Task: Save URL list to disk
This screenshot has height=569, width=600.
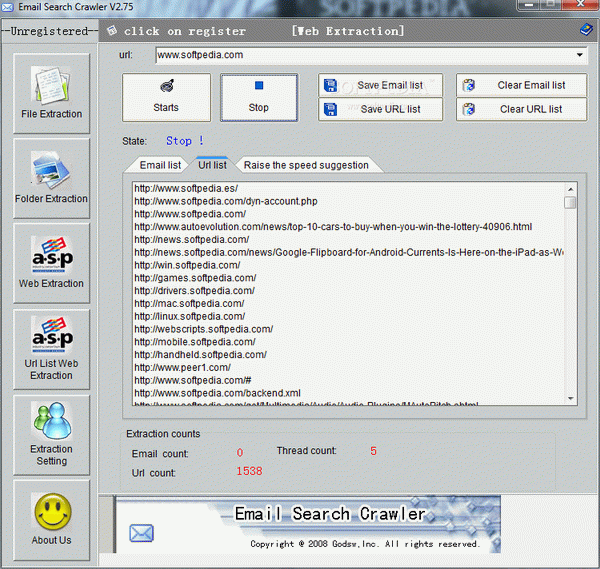Action: point(380,109)
